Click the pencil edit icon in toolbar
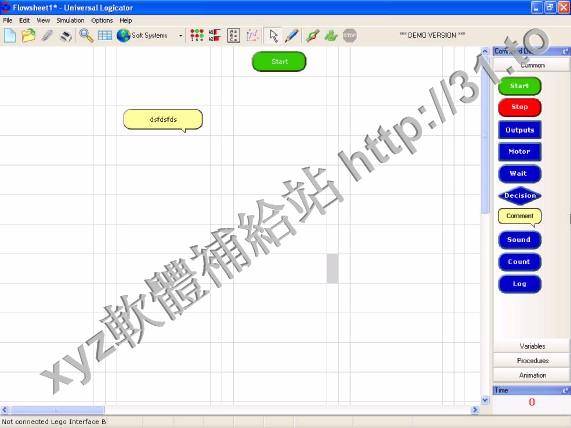The image size is (571, 428). (47, 36)
